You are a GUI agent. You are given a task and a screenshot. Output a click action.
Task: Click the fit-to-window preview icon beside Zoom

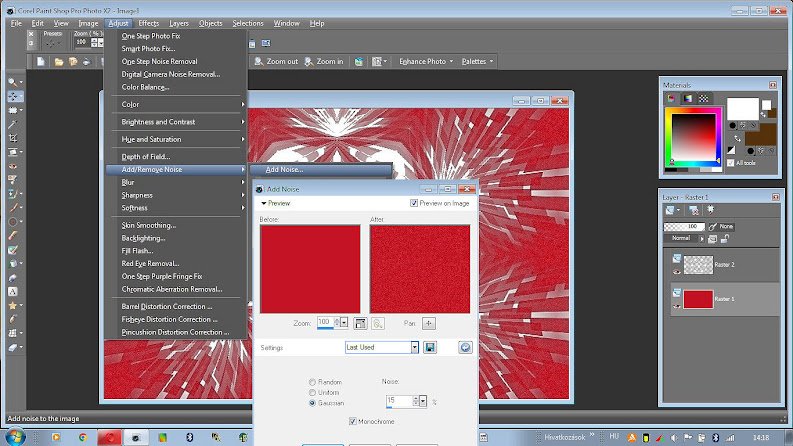[360, 323]
